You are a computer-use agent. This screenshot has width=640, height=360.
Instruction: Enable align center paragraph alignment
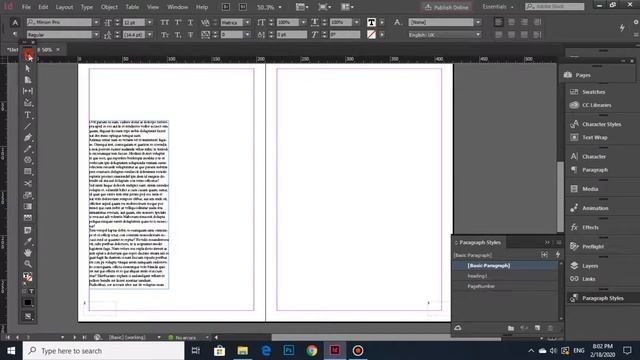click(511, 22)
